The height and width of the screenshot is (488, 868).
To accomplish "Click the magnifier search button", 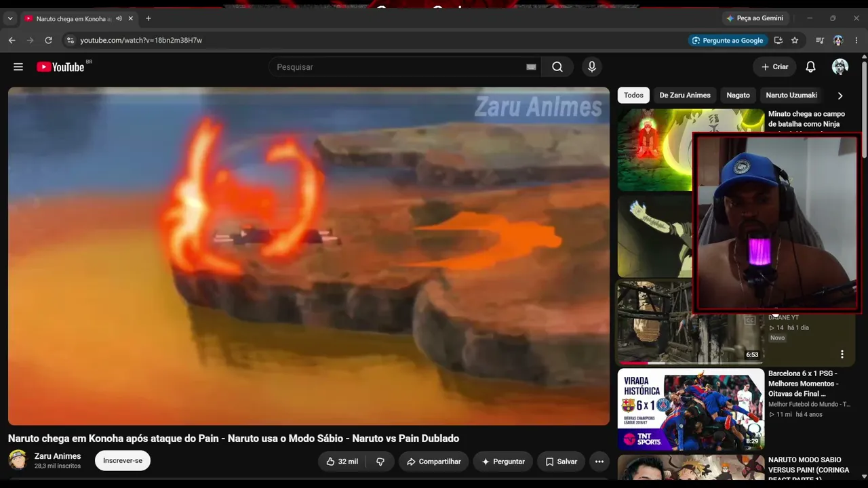I will (x=557, y=67).
